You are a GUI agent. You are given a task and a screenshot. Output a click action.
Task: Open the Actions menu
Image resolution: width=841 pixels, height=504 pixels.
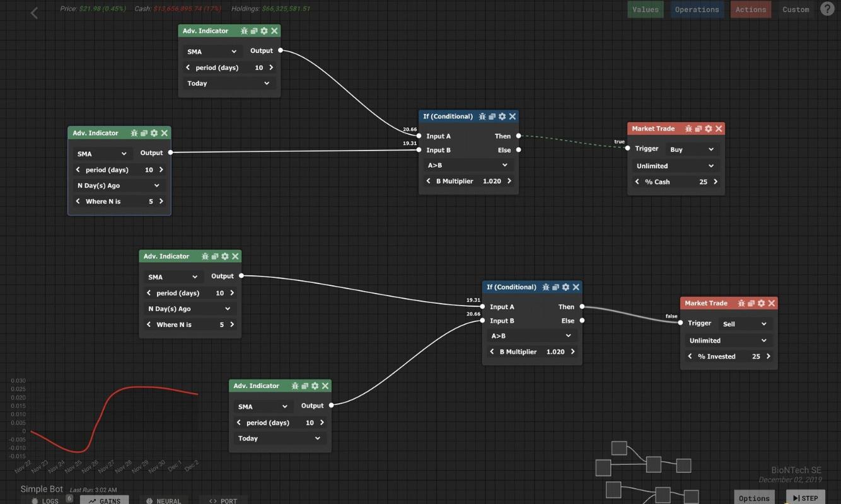750,9
